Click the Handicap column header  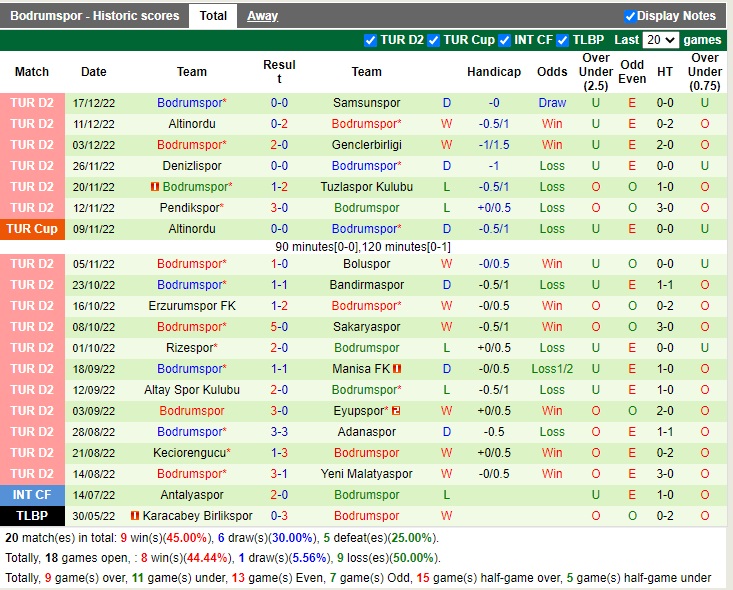click(x=493, y=72)
